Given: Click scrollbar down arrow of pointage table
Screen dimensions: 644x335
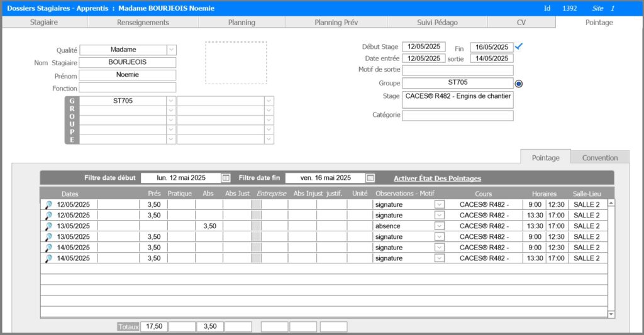Looking at the screenshot, I should point(611,313).
